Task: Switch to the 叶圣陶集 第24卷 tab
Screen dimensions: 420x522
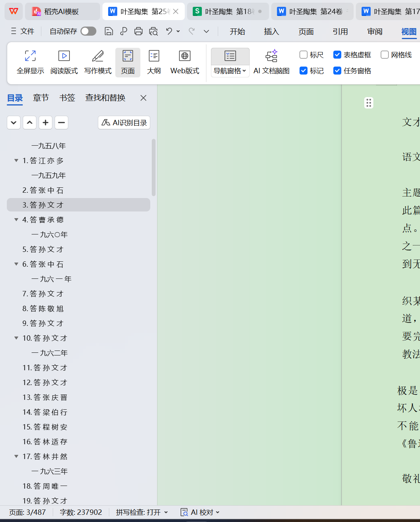Action: point(312,11)
